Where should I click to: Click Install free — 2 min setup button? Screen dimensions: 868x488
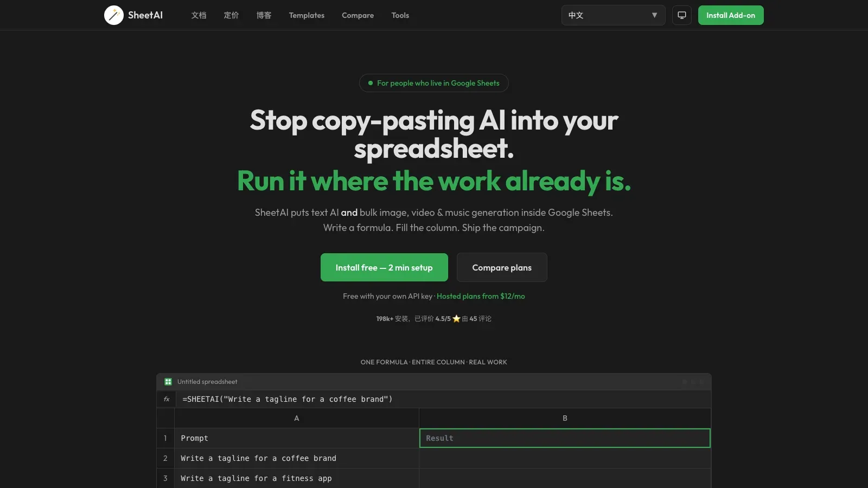(384, 267)
